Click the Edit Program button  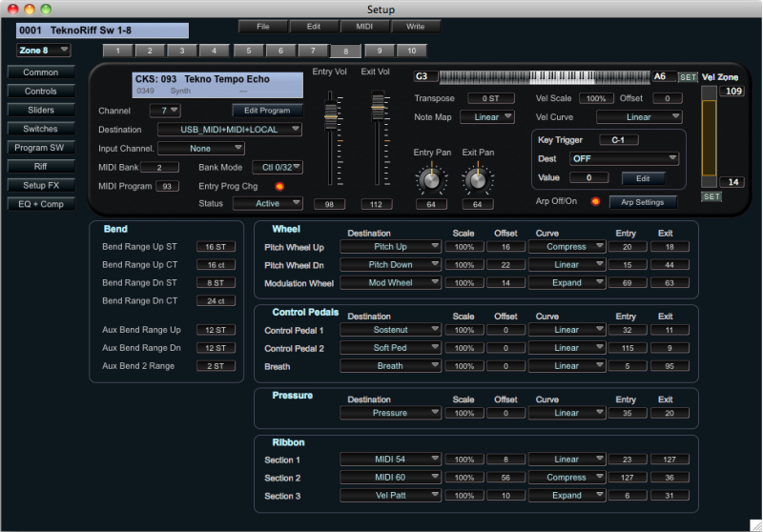click(267, 111)
